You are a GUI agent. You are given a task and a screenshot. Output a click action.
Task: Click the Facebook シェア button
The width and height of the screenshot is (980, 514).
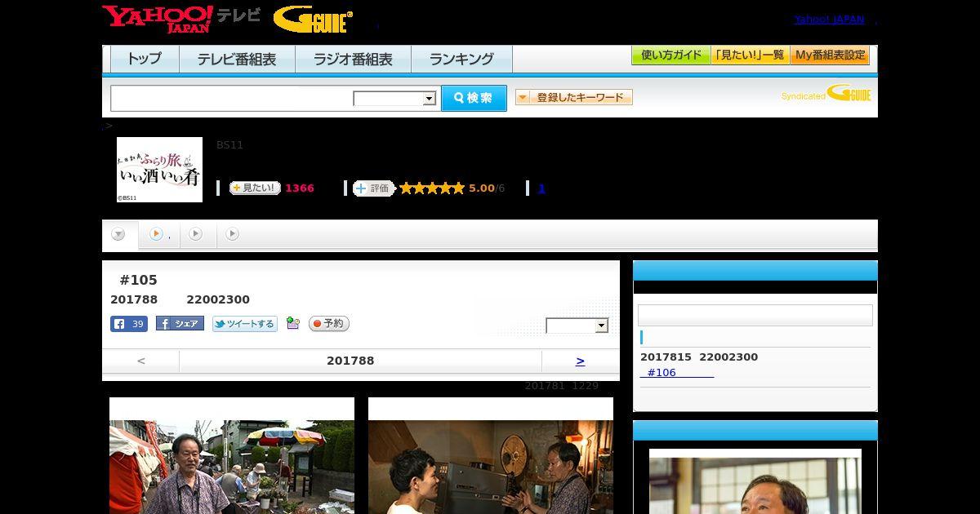(x=180, y=324)
